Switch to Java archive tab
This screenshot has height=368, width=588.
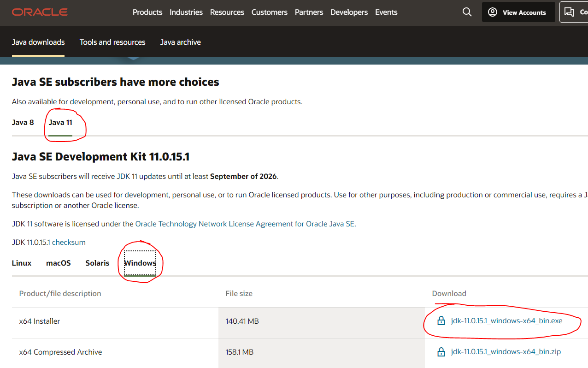[x=181, y=42]
